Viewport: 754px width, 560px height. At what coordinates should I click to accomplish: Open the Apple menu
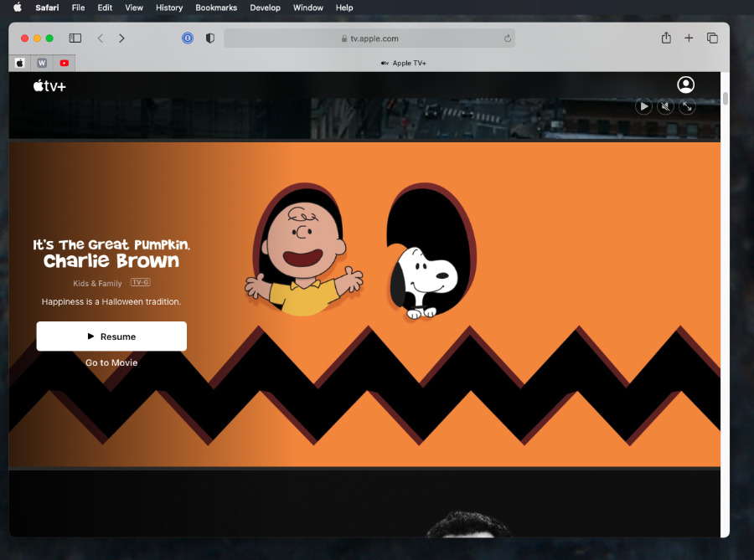18,8
